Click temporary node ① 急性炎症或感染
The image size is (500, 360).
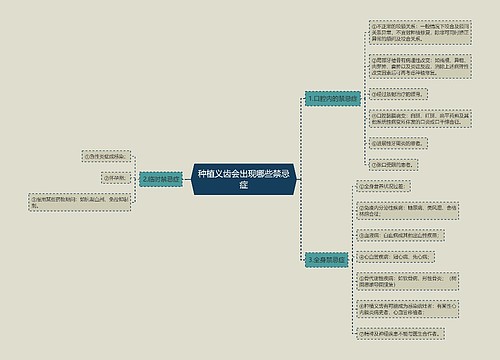pos(106,156)
